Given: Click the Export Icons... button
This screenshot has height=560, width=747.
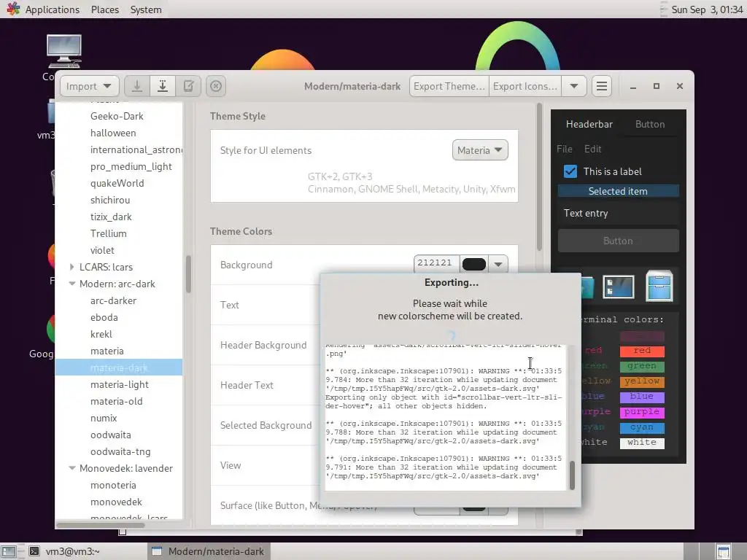Looking at the screenshot, I should [x=525, y=86].
